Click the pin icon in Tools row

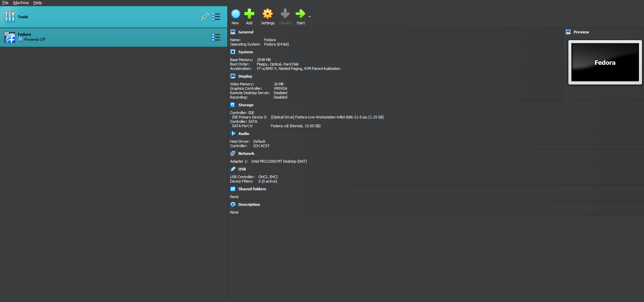click(x=205, y=17)
